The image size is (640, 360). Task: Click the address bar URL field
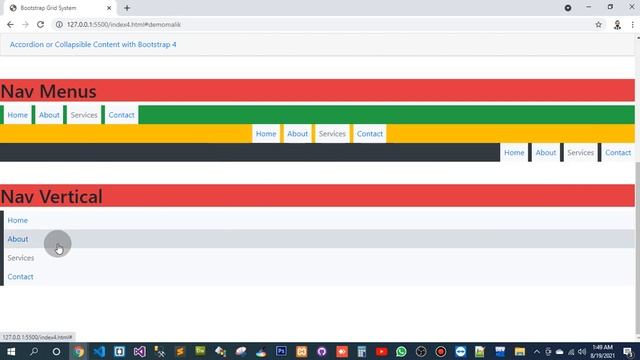[322, 24]
